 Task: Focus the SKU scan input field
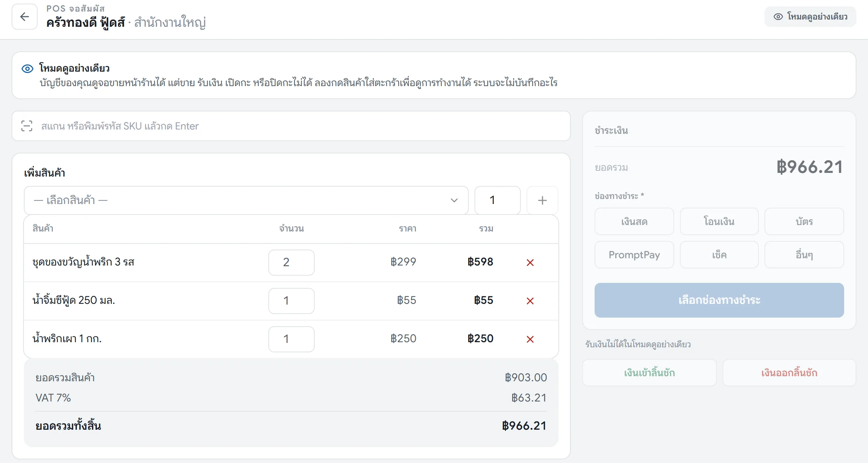291,126
